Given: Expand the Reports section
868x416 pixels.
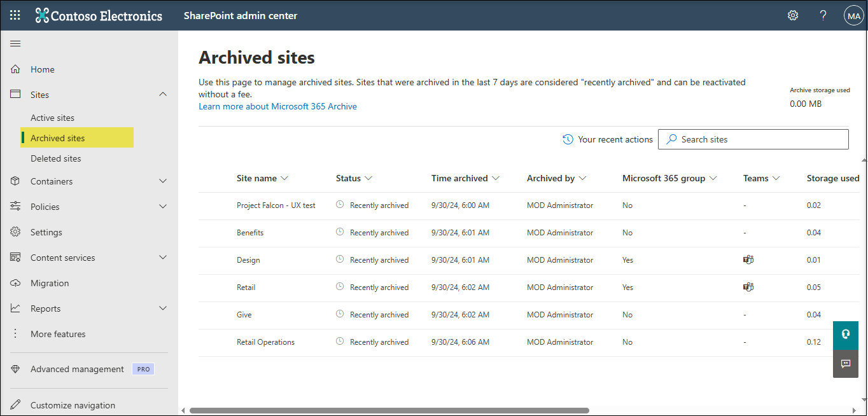Looking at the screenshot, I should 163,308.
